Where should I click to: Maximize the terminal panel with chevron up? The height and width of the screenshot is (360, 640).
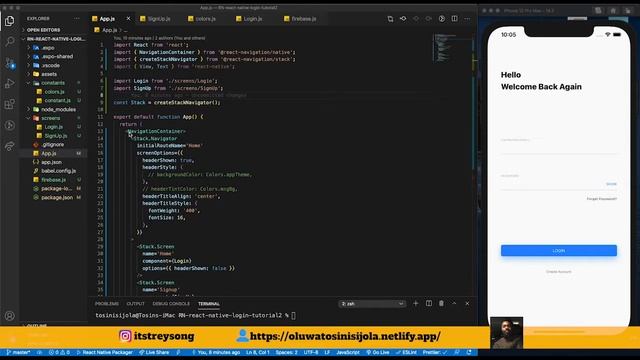(454, 303)
